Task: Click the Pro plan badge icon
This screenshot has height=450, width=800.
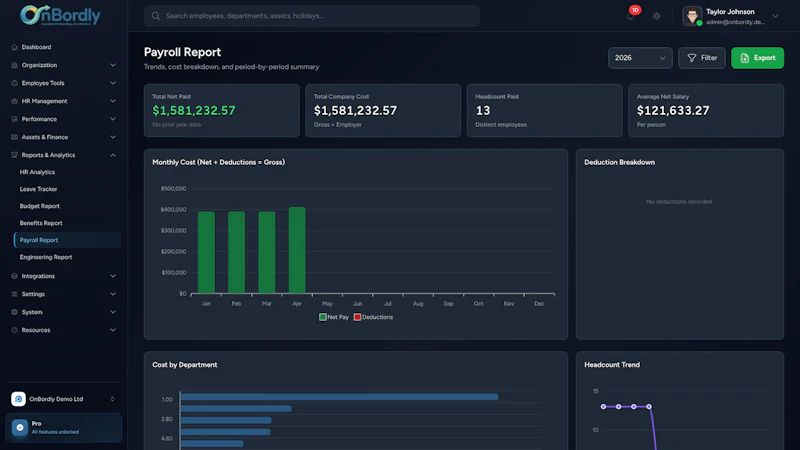Action: (20, 428)
